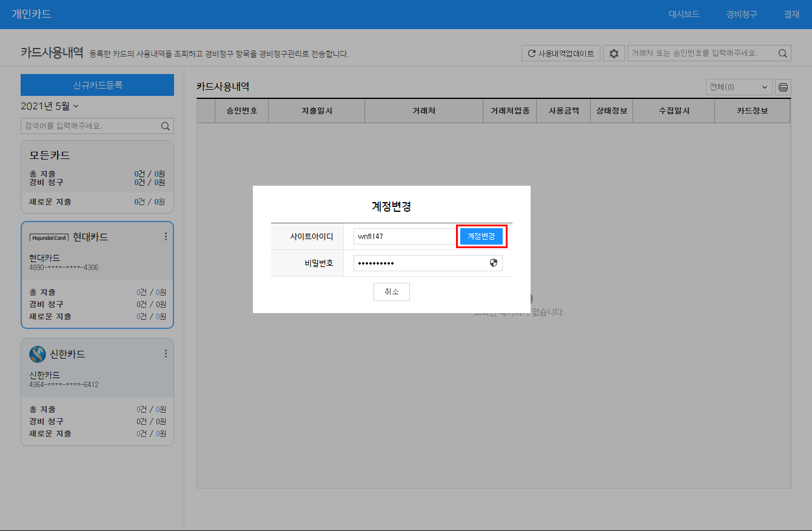Click the settings gear icon
Screen dimensions: 812x531
(614, 53)
